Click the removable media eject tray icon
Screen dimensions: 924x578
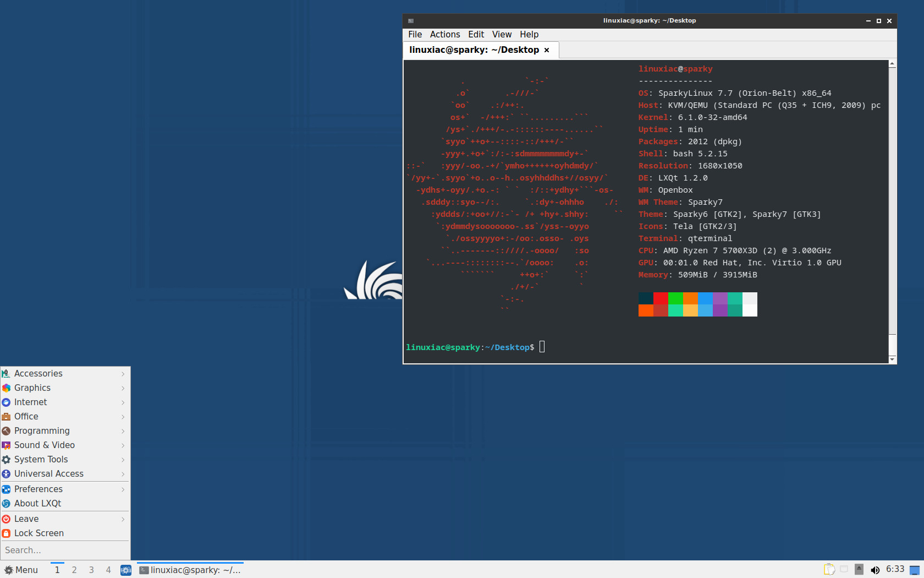point(859,570)
